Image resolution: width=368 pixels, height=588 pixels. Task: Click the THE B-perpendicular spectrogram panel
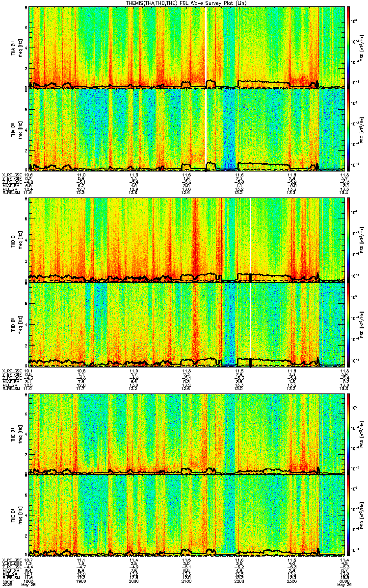click(x=186, y=434)
